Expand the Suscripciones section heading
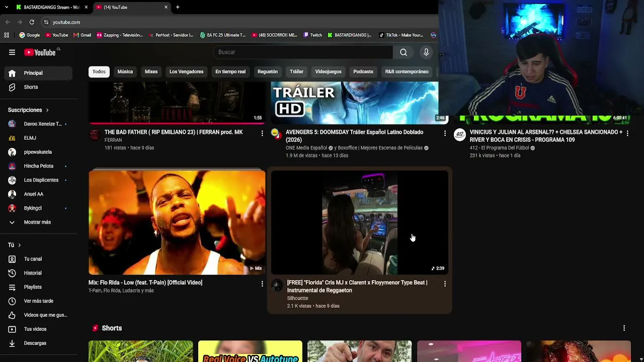 click(x=28, y=110)
